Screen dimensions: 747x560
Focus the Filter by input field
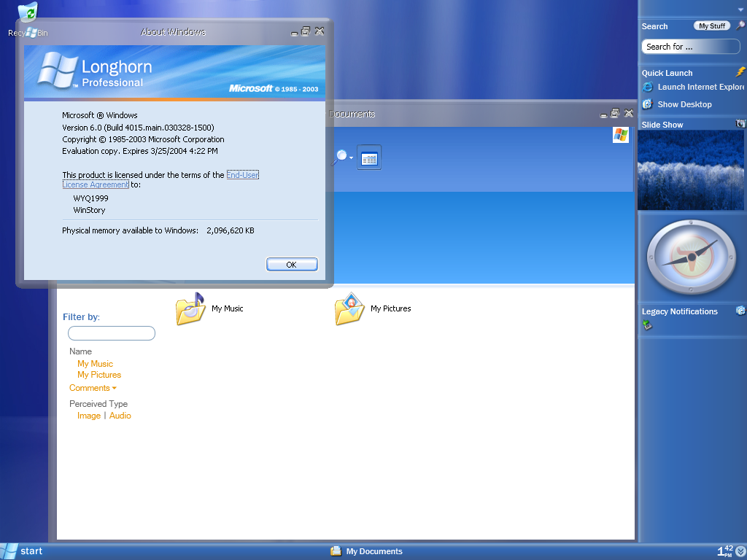point(112,333)
